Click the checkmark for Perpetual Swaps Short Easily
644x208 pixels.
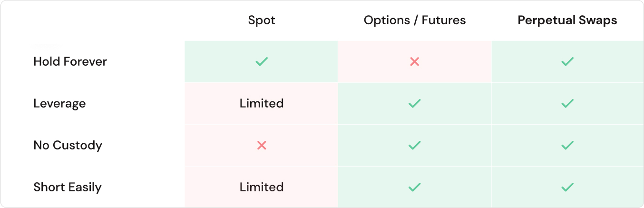(x=567, y=187)
